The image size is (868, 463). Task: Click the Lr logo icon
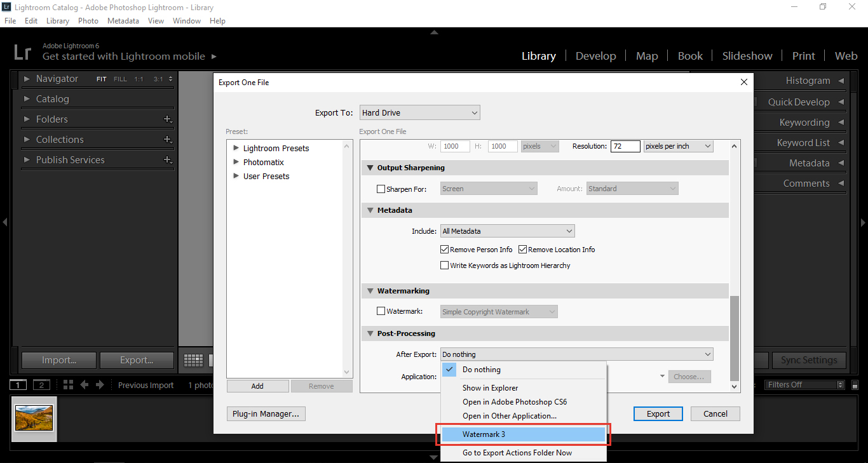tap(22, 51)
